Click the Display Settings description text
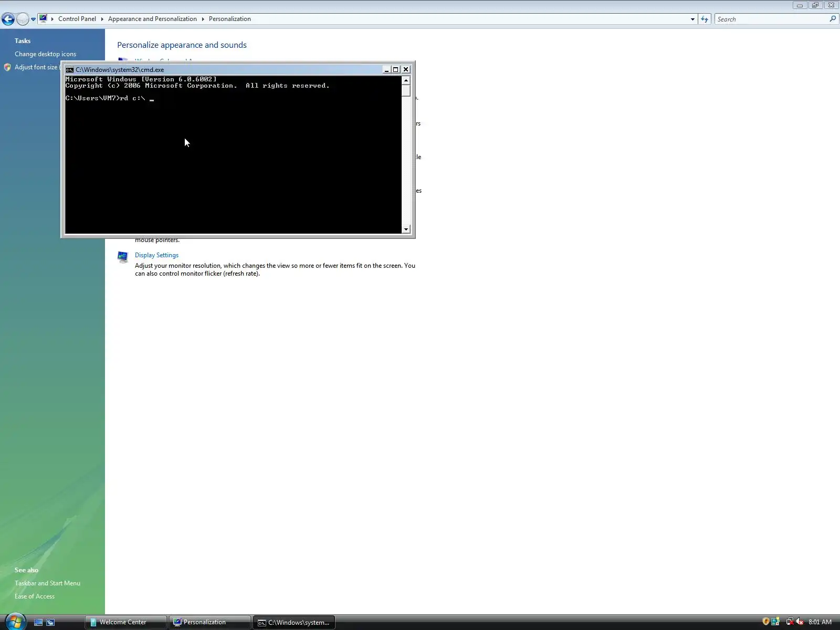840x630 pixels. (275, 269)
